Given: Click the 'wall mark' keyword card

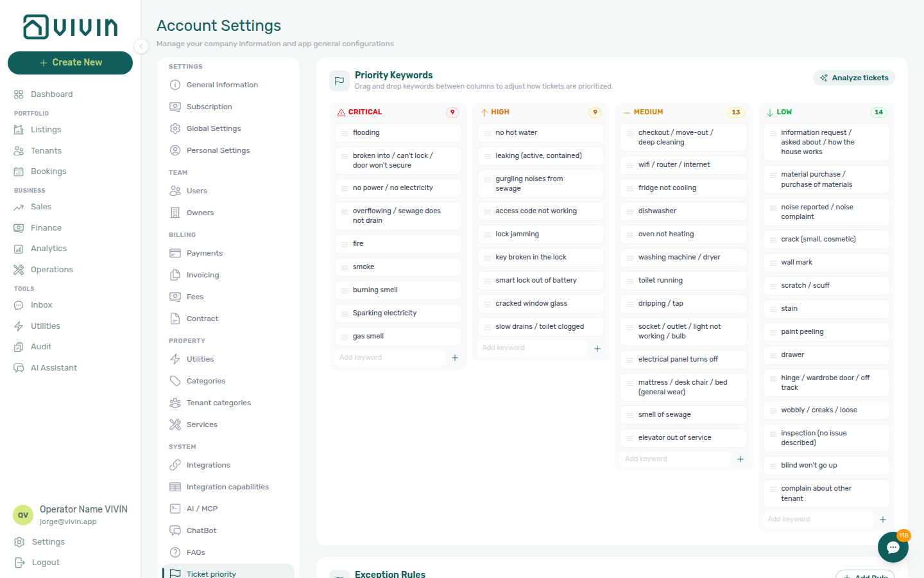Looking at the screenshot, I should pyautogui.click(x=826, y=263).
